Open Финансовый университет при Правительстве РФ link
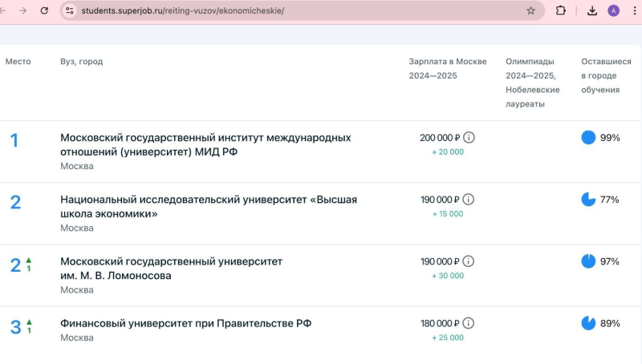642x364 pixels. tap(185, 323)
